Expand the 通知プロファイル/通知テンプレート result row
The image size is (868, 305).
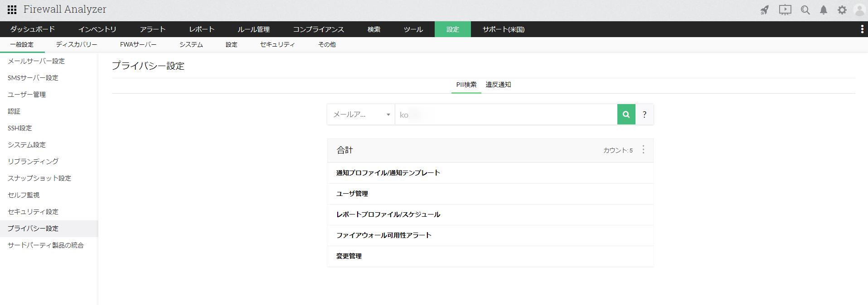pos(388,173)
